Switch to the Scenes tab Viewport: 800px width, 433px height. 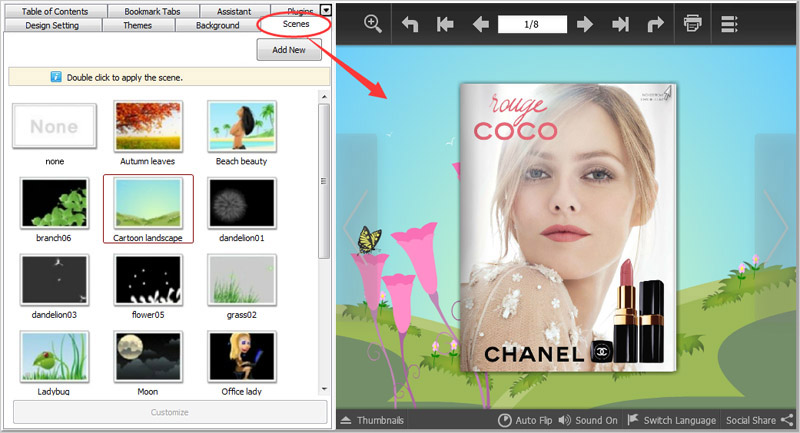[296, 24]
